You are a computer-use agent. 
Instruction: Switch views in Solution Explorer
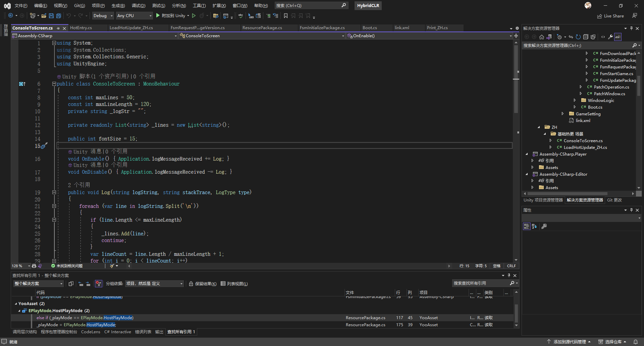pyautogui.click(x=550, y=37)
